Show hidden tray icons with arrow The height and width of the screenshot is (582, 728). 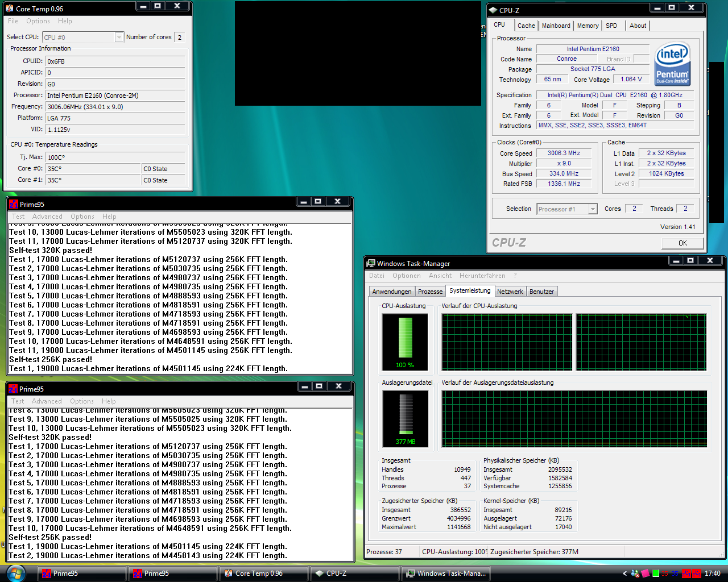click(624, 573)
